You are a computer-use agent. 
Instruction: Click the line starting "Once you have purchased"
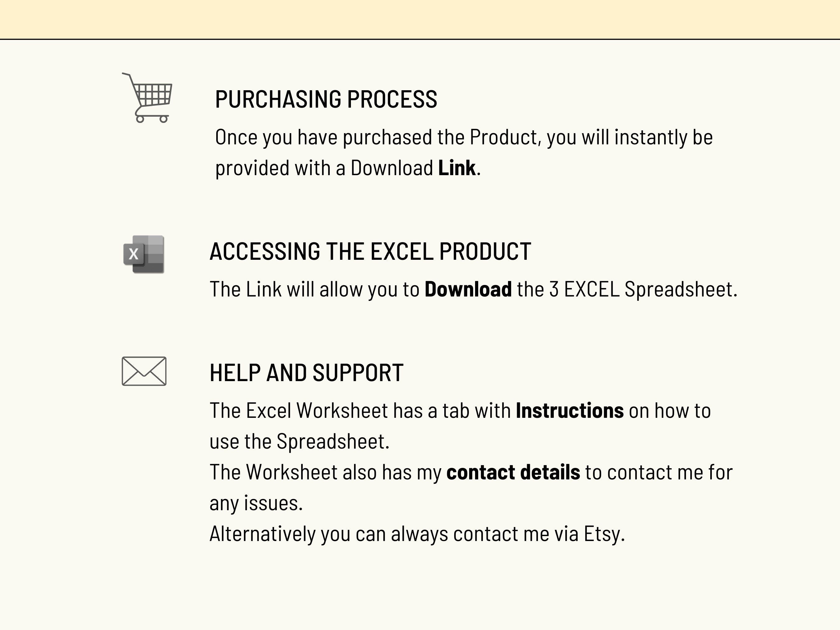pos(464,137)
